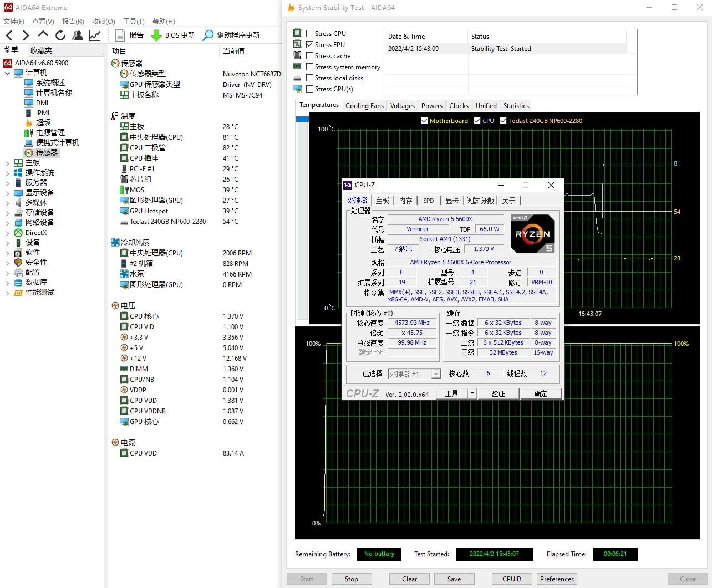This screenshot has height=588, width=712.
Task: Click the Stop button
Action: tap(351, 579)
